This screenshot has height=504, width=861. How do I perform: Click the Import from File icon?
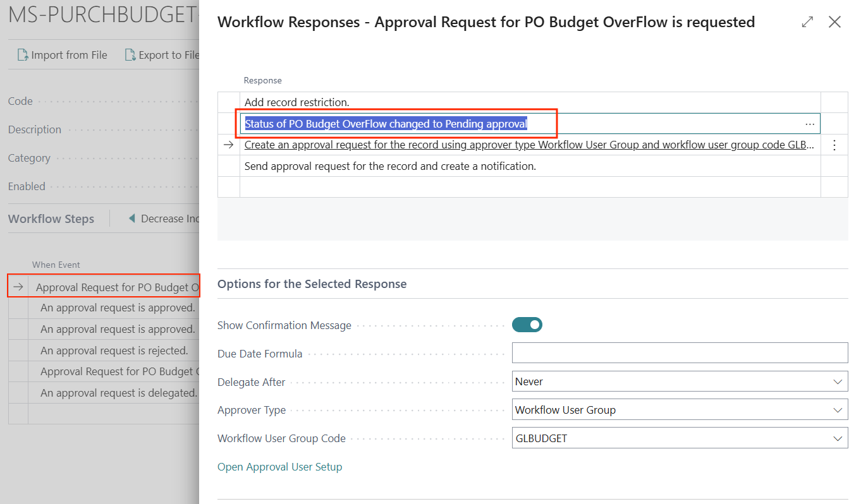click(x=23, y=55)
